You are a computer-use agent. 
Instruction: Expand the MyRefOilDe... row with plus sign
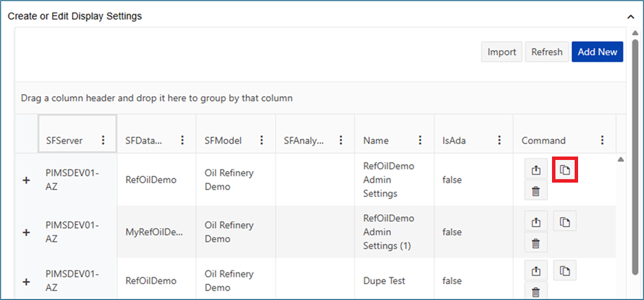27,232
